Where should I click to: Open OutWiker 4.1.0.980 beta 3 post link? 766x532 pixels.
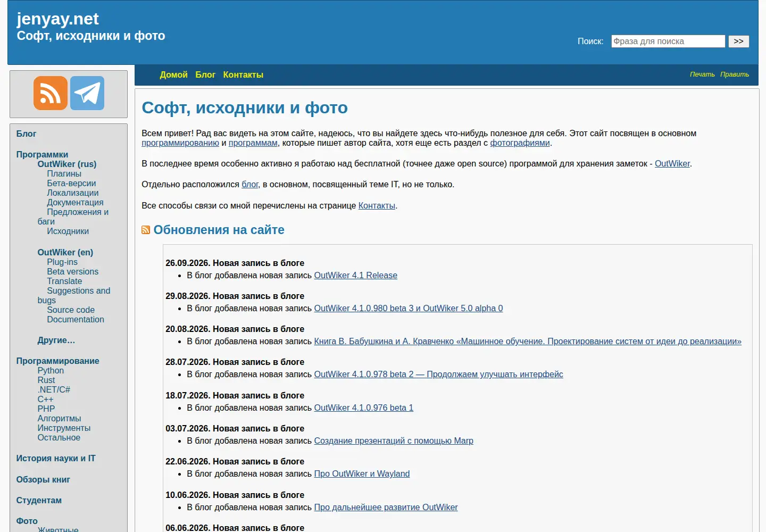[x=409, y=308]
